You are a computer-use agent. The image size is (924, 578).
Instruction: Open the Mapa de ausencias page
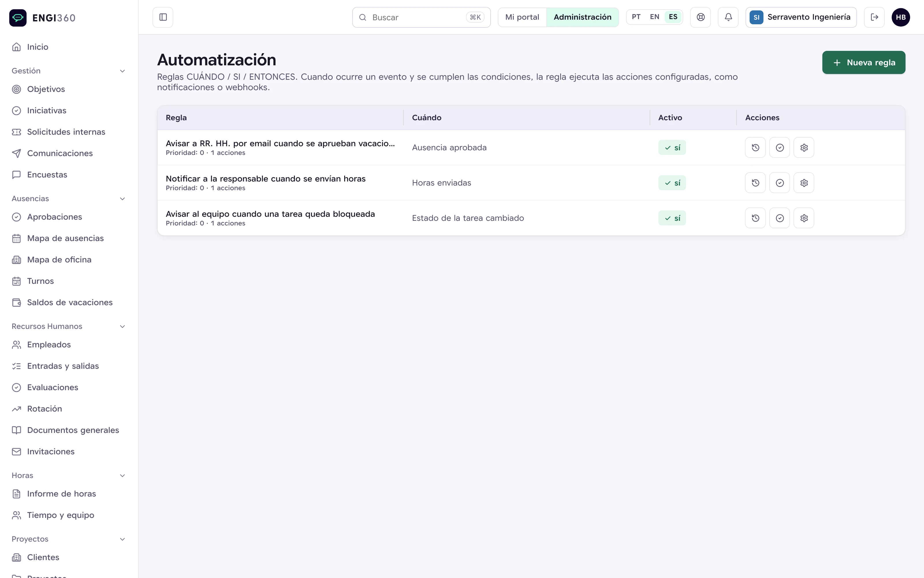pyautogui.click(x=69, y=238)
